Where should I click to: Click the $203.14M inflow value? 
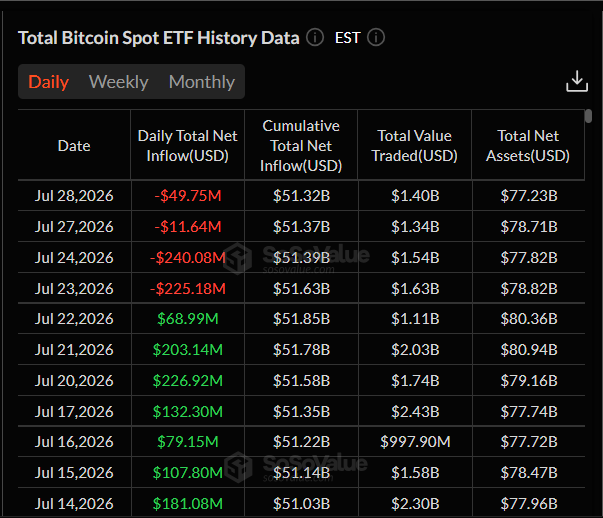tap(188, 350)
